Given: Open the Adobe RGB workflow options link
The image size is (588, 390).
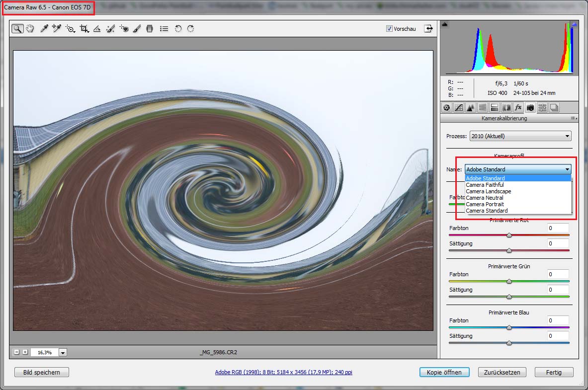Looking at the screenshot, I should (x=283, y=372).
